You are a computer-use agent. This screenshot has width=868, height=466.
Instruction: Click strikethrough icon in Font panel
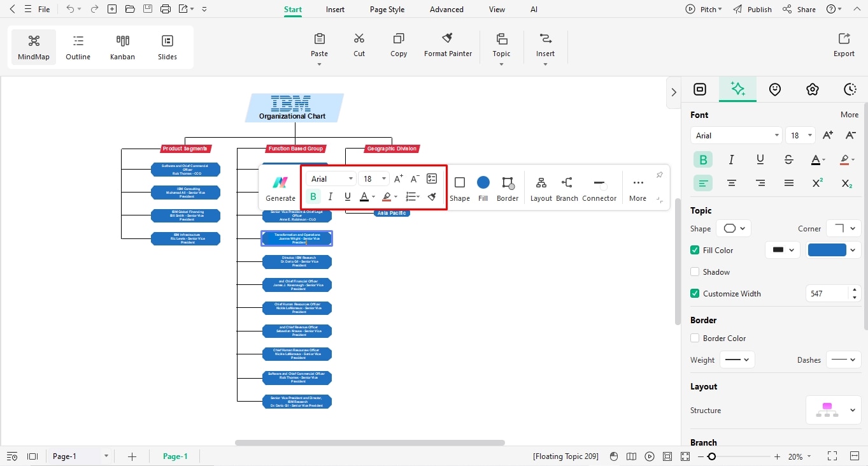point(789,159)
